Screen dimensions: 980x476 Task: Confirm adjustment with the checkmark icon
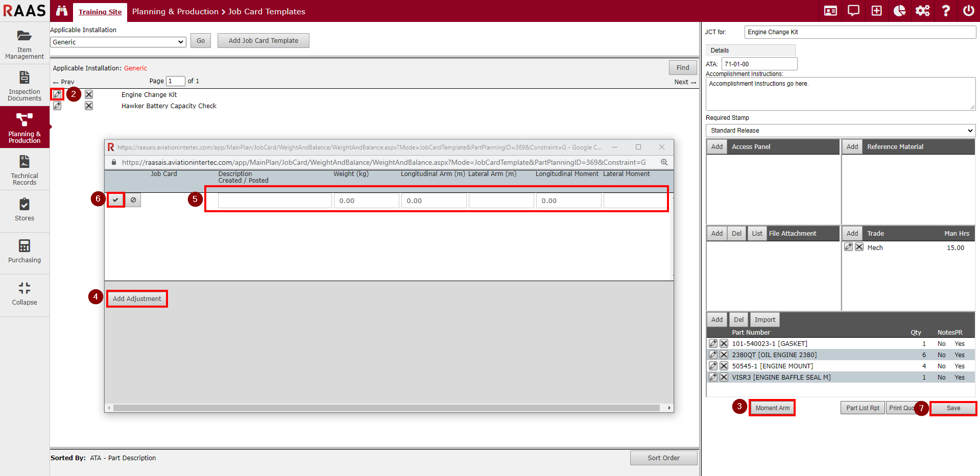pos(116,200)
